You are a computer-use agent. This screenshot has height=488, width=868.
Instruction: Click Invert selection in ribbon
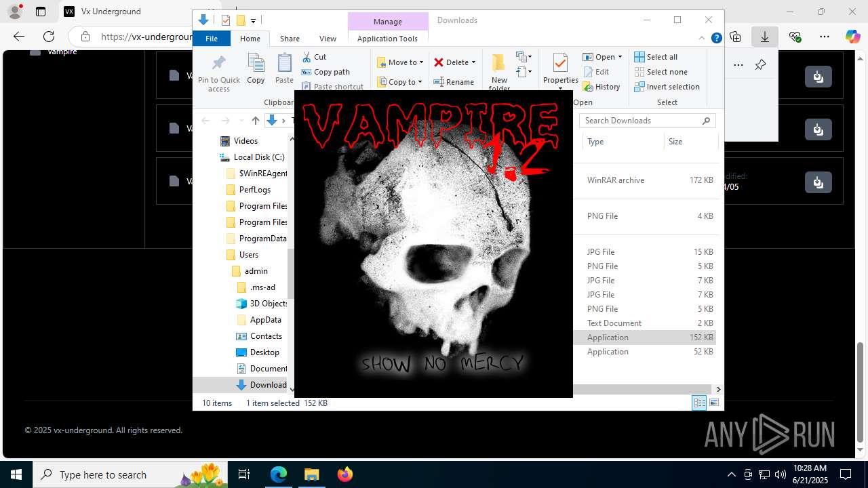point(667,87)
